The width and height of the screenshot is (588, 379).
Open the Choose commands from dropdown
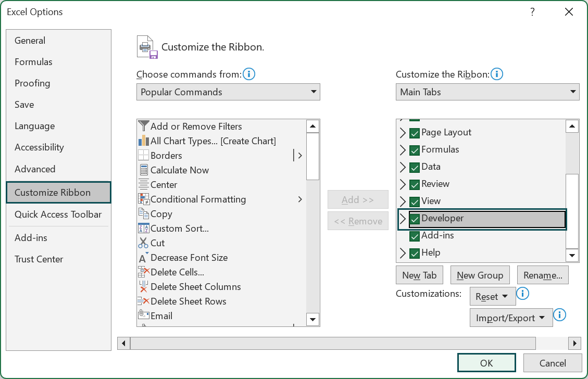[x=228, y=92]
